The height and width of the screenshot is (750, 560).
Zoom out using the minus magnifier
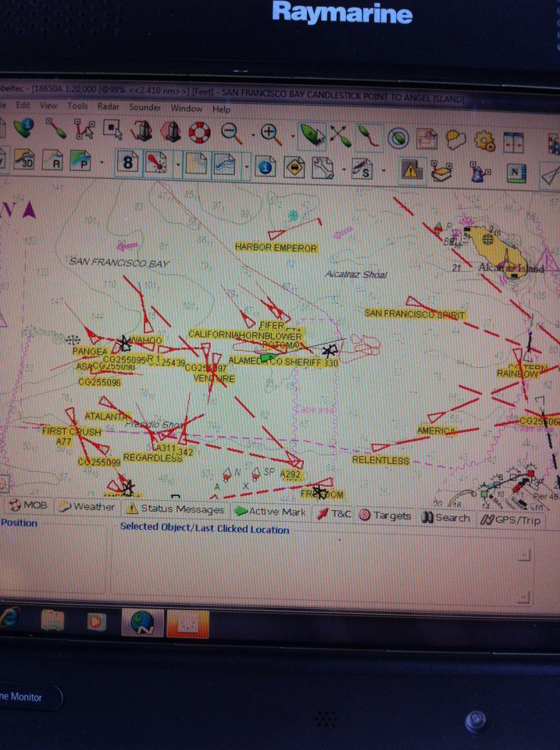(232, 133)
